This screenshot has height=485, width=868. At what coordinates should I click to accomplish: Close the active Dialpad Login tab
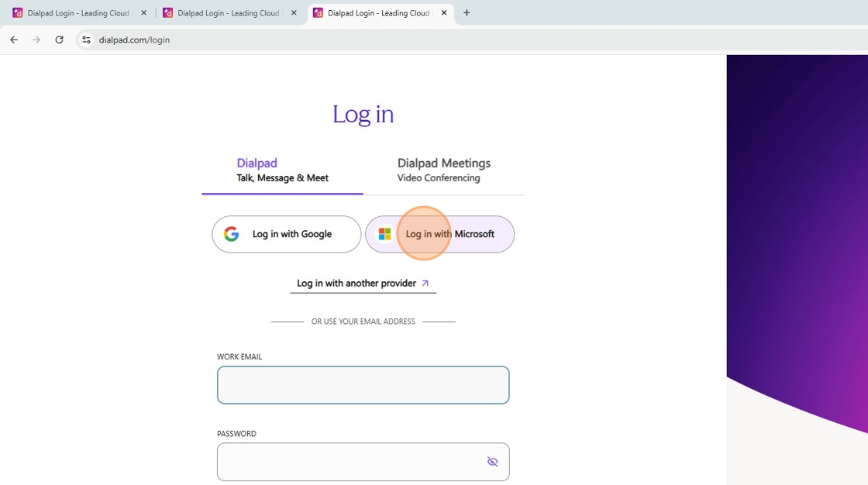point(444,12)
